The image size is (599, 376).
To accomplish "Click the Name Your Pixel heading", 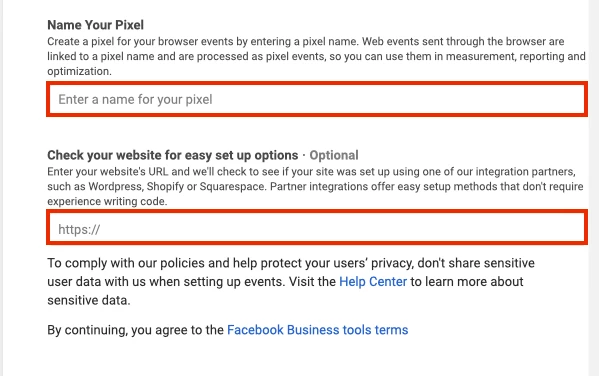I will [96, 25].
